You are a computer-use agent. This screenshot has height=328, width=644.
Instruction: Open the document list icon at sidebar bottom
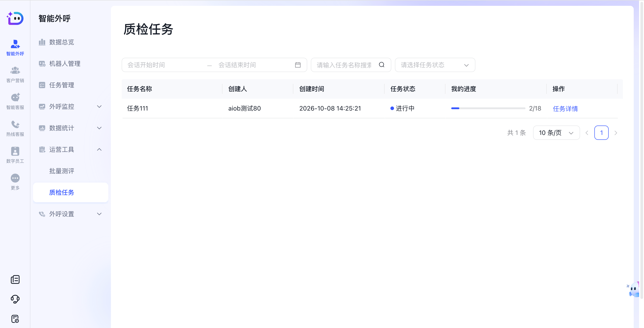pos(15,279)
